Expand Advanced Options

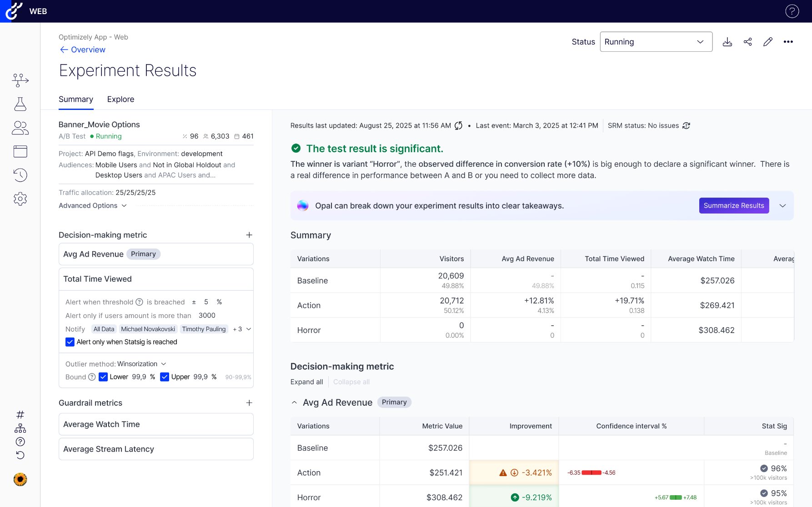[93, 206]
